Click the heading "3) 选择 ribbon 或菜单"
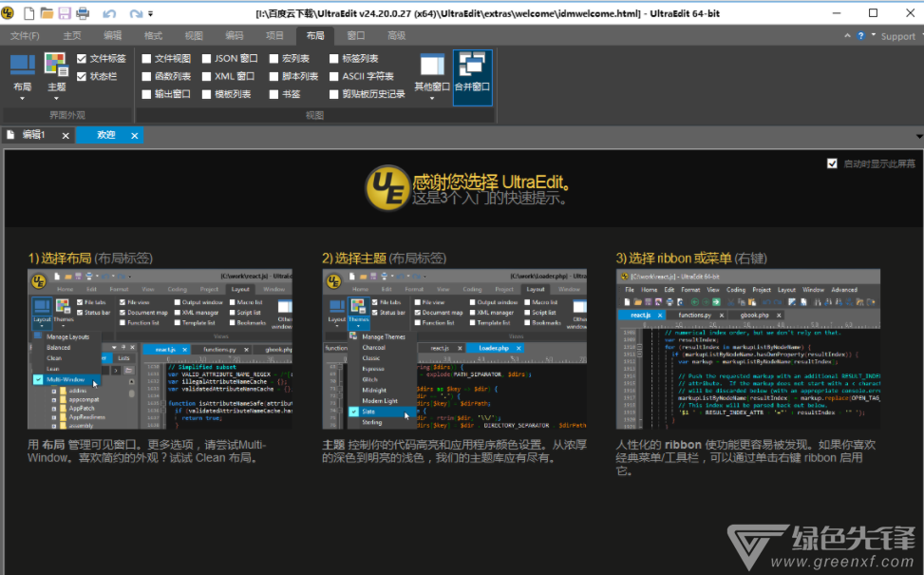The image size is (924, 575). (x=673, y=259)
